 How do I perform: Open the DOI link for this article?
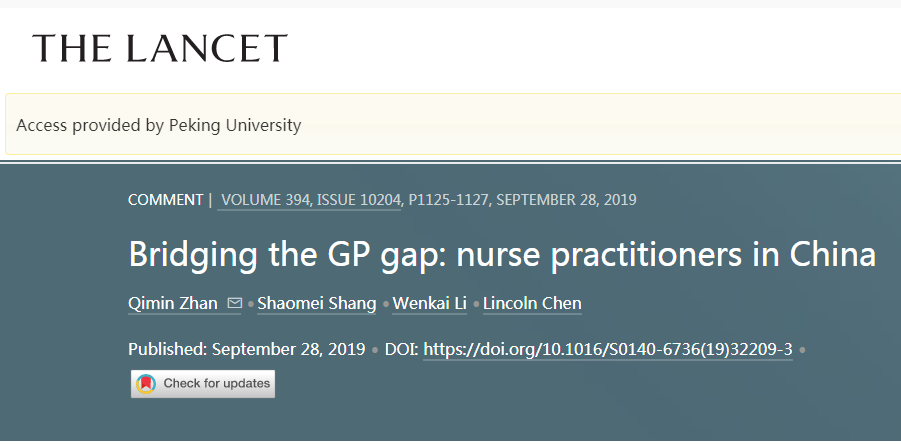[x=608, y=349]
